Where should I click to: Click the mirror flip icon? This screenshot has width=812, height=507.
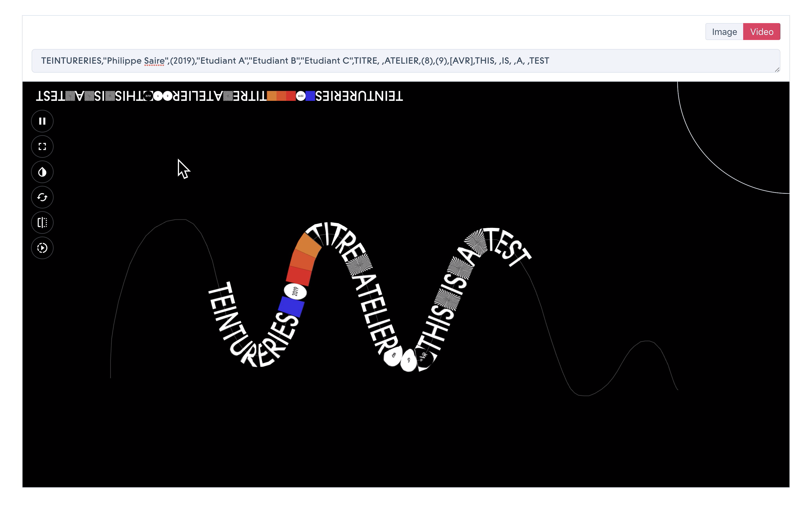click(x=42, y=223)
